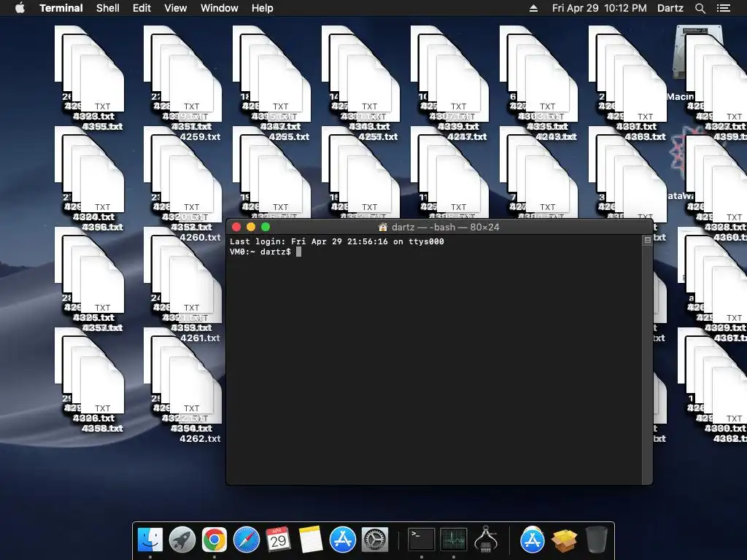Select the 4357.txt file label
Image resolution: width=747 pixels, height=560 pixels.
point(102,327)
